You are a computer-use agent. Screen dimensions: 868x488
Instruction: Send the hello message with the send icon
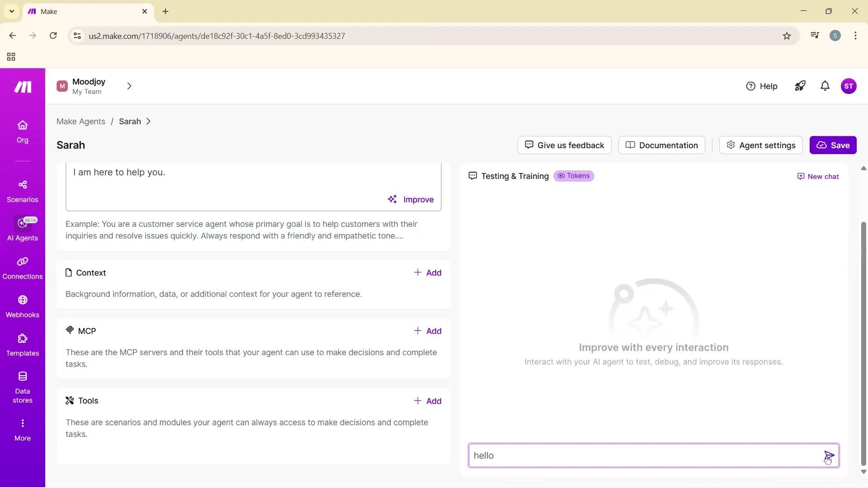[x=829, y=455]
